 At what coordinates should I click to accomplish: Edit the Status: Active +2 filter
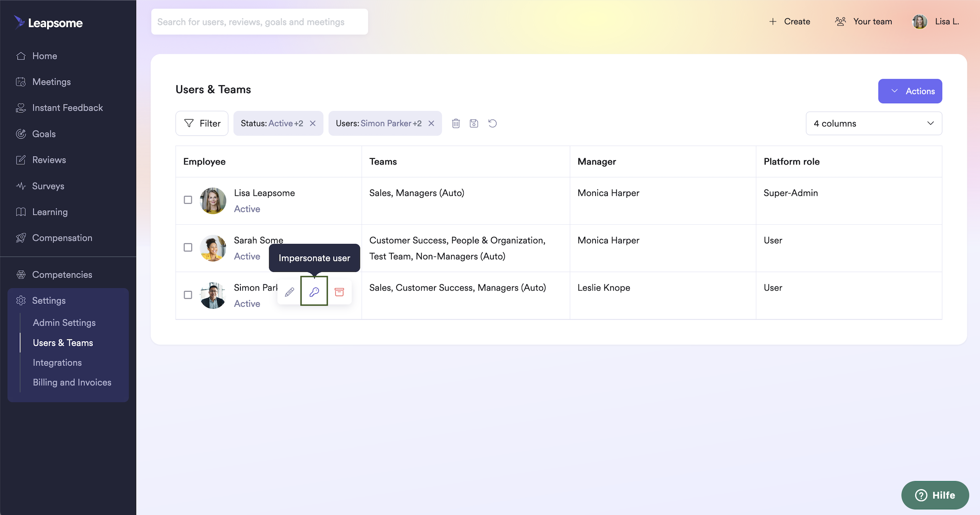pyautogui.click(x=272, y=123)
